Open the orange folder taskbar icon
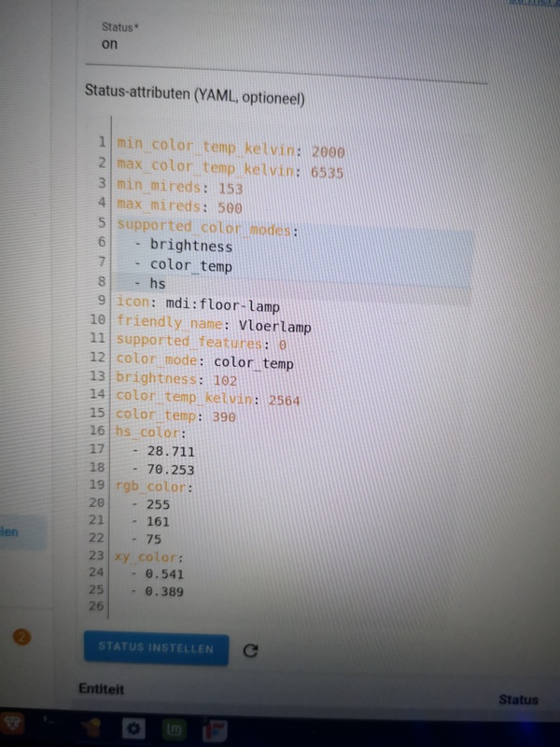The image size is (560, 747). click(x=91, y=727)
